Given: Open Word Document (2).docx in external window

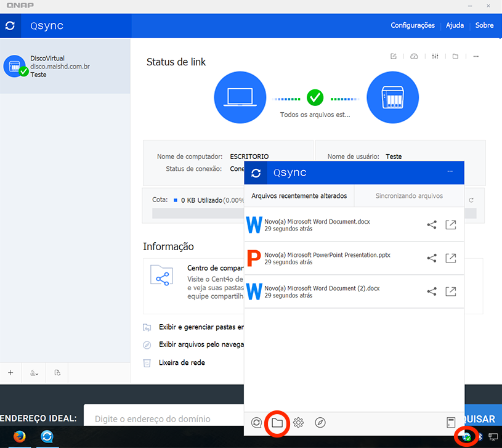Looking at the screenshot, I should [450, 291].
